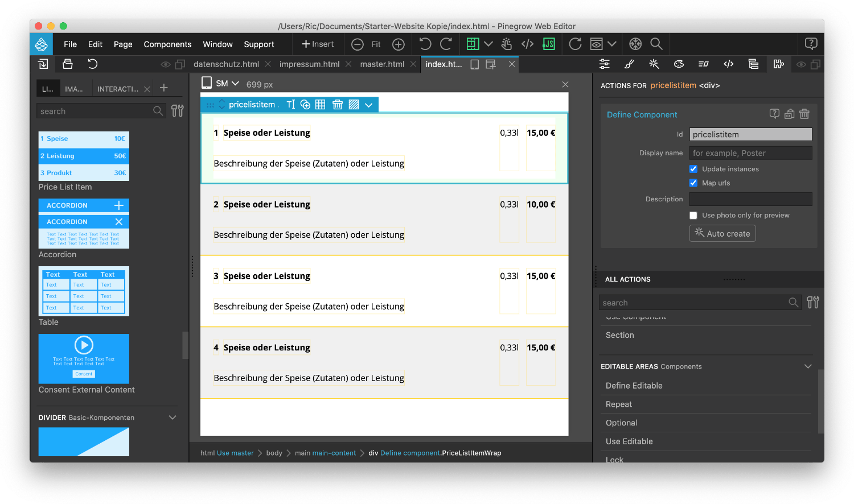
Task: Open the layout icon dropdown arrow
Action: [x=488, y=44]
